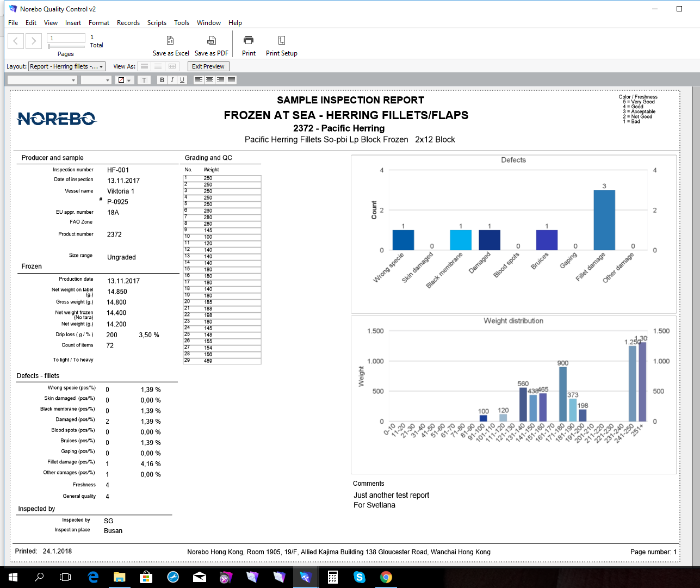Click the comment text Just another test report
Screen dimensions: 700x588
coord(391,495)
